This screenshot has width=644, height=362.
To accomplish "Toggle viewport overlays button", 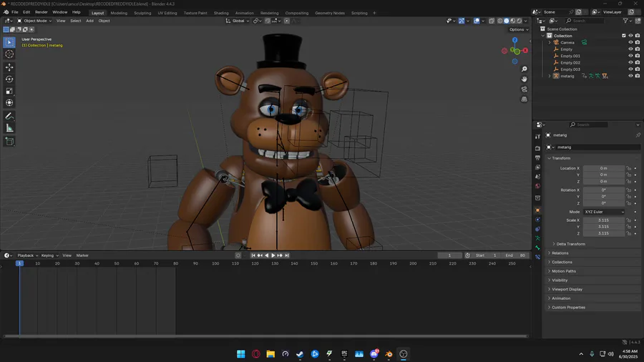I will click(x=477, y=21).
